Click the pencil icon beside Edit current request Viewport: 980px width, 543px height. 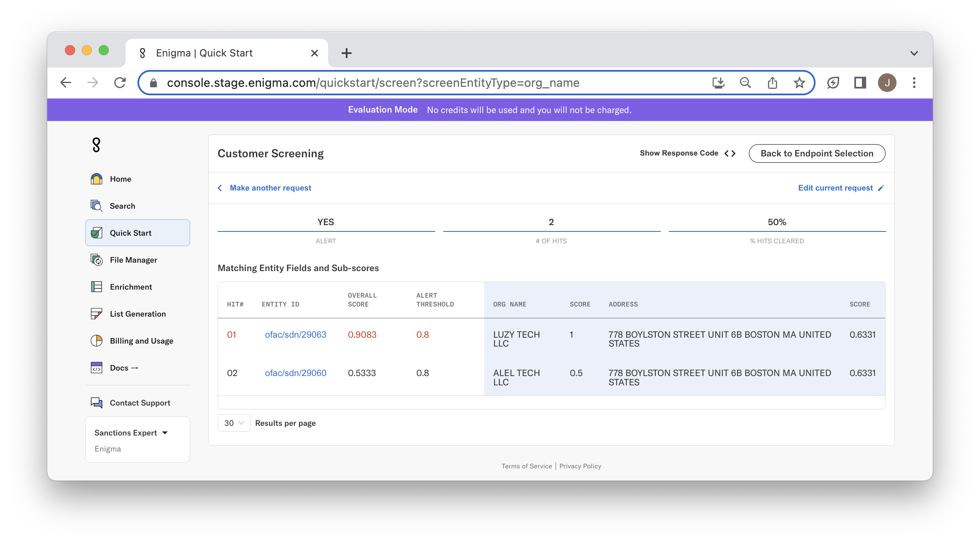[x=881, y=188]
